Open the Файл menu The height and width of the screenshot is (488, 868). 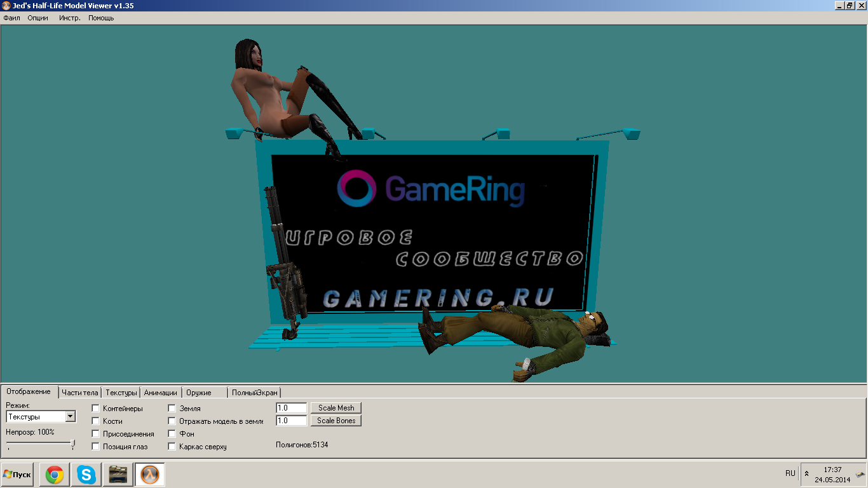pyautogui.click(x=12, y=18)
